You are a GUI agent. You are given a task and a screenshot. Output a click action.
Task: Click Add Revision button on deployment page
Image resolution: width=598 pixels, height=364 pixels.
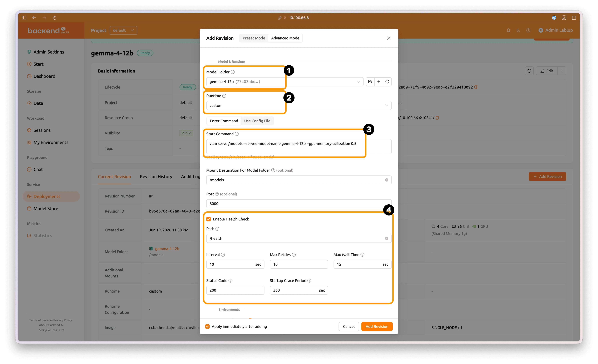[x=548, y=176]
